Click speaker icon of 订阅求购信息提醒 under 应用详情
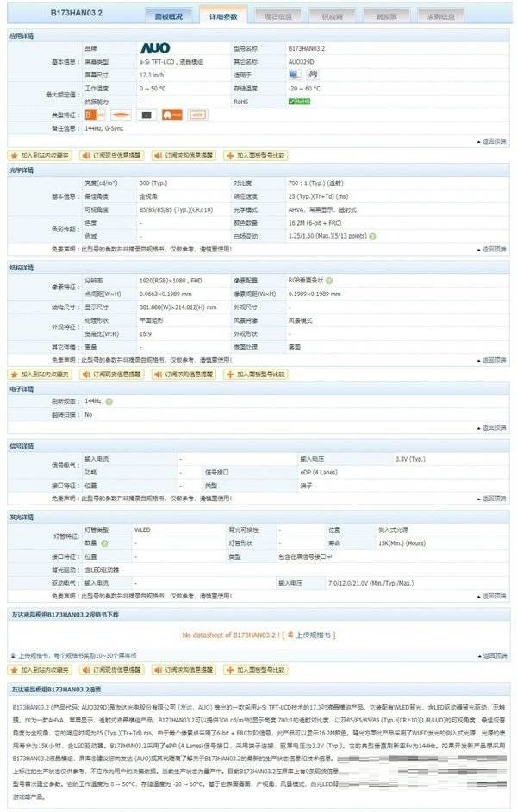This screenshot has height=812, width=517. [158, 155]
